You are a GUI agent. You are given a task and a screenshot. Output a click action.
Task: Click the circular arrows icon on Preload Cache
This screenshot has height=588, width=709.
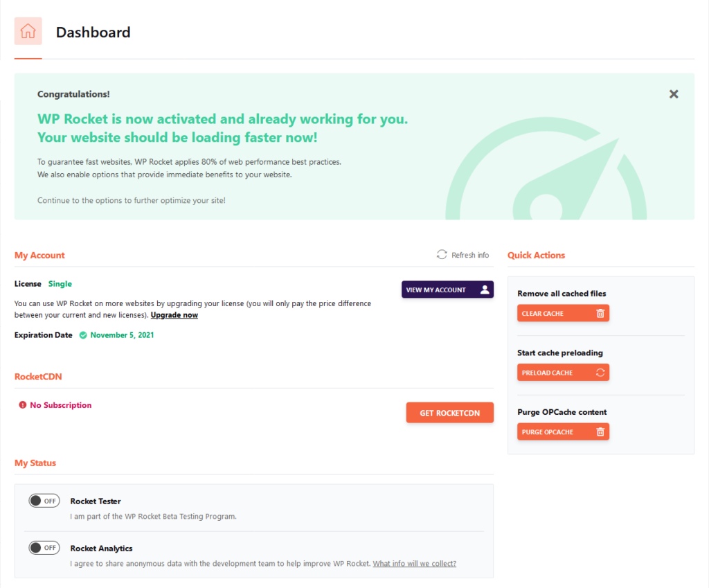point(600,372)
